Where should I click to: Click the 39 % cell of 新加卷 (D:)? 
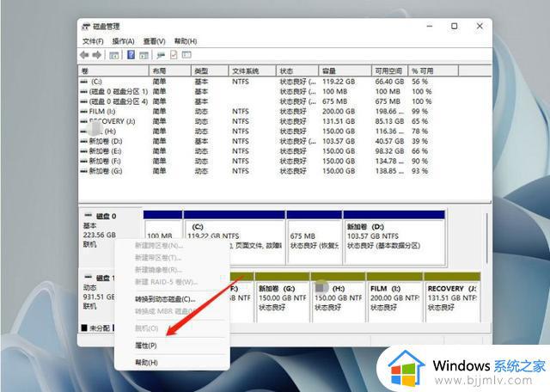coord(420,141)
